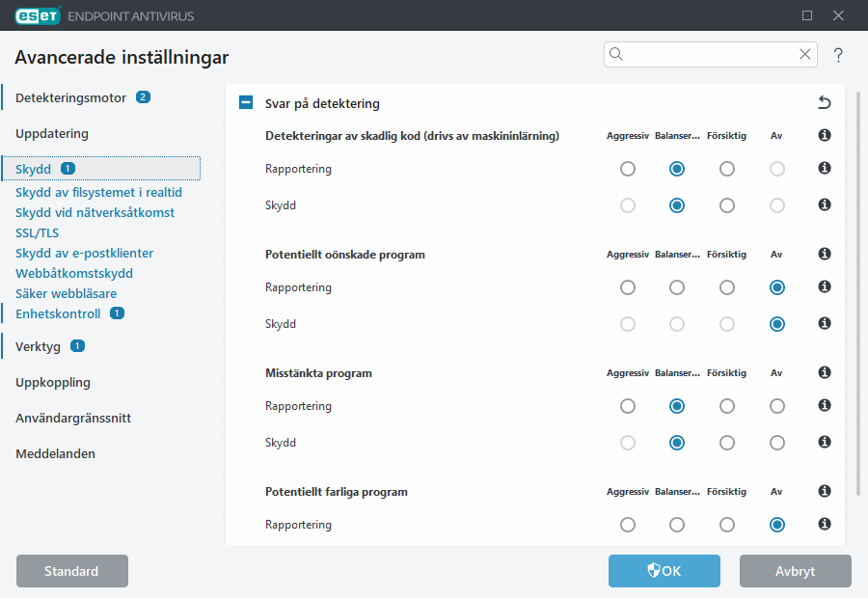Click info beside Rapportering under Misstänkta program
This screenshot has width=868, height=598.
824,405
